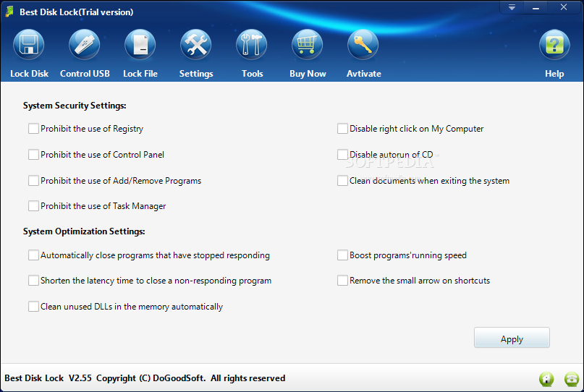Click the Settings label text
Image resolution: width=584 pixels, height=392 pixels.
[x=196, y=74]
